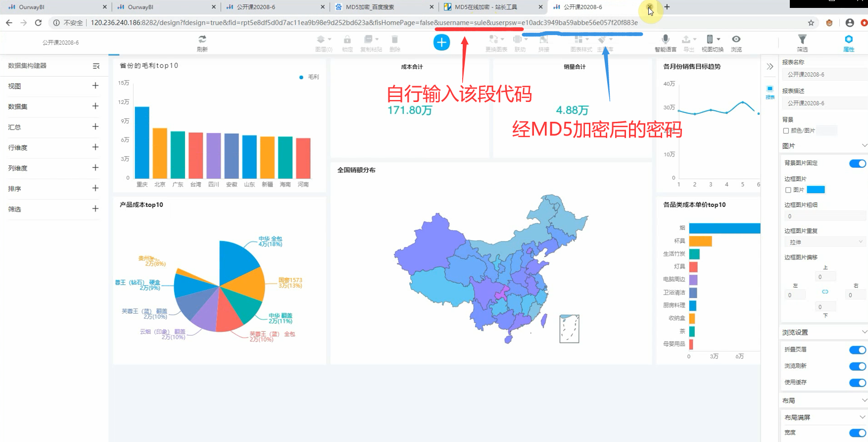
Task: Add a new 视图 with plus
Action: click(x=96, y=86)
